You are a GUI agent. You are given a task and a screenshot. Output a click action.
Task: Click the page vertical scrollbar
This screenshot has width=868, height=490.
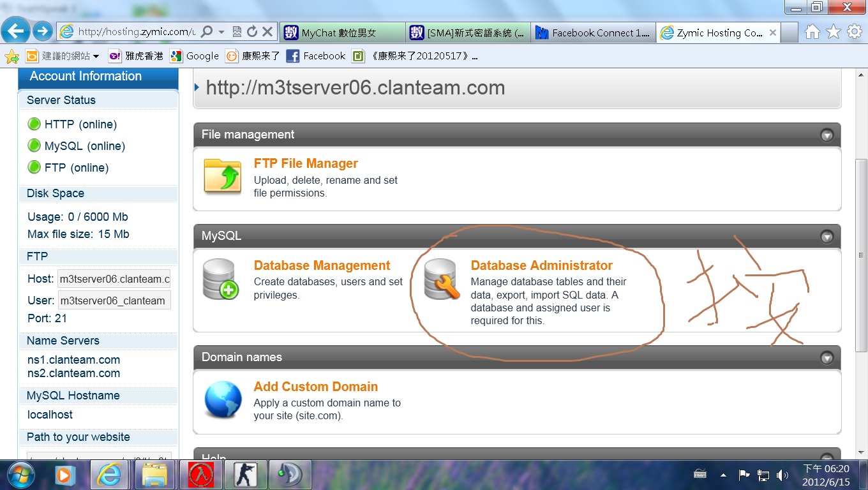coord(862,255)
